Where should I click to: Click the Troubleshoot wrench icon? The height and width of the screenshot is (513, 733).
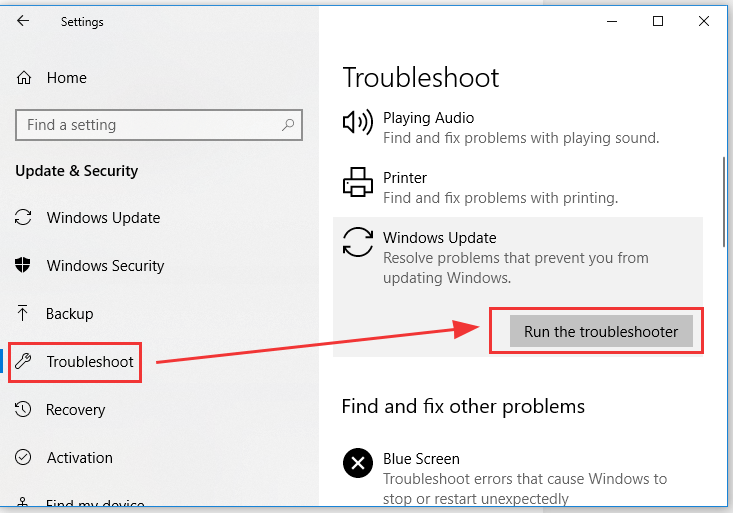pyautogui.click(x=23, y=361)
